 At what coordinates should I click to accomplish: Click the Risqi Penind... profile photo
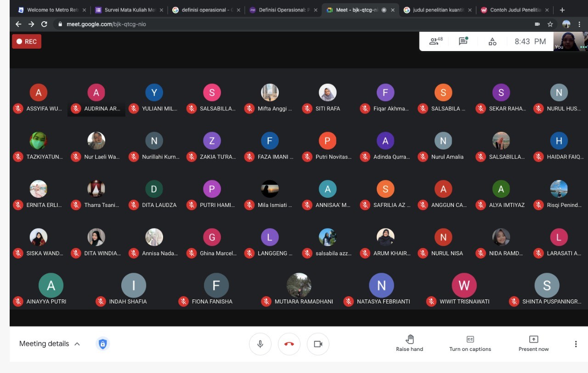coord(559,189)
